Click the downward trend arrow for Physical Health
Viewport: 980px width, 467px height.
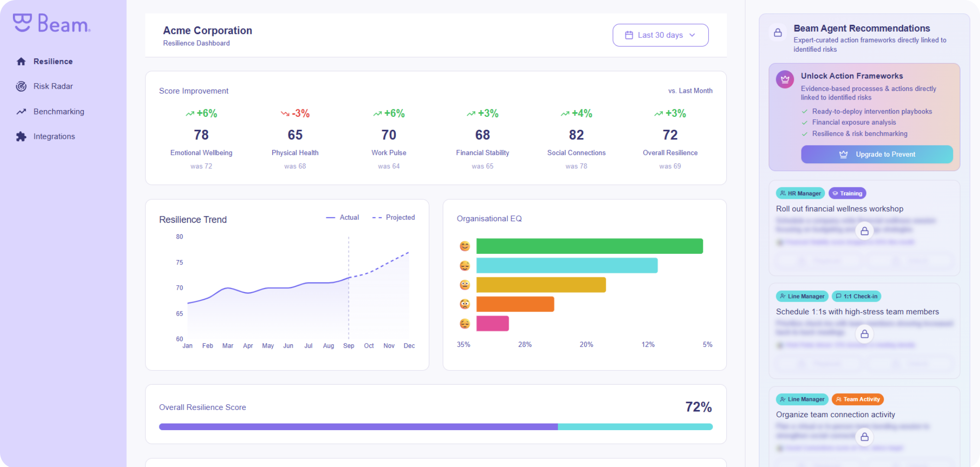click(285, 114)
